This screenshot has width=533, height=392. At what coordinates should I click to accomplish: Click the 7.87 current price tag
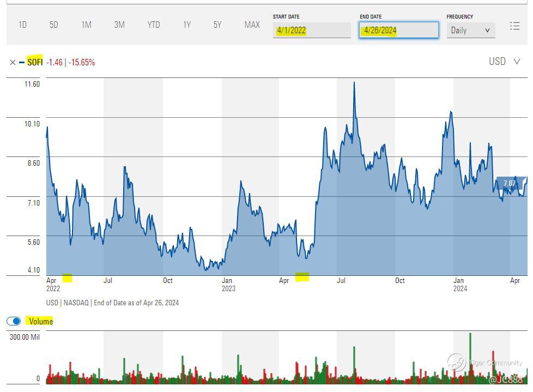(x=510, y=183)
